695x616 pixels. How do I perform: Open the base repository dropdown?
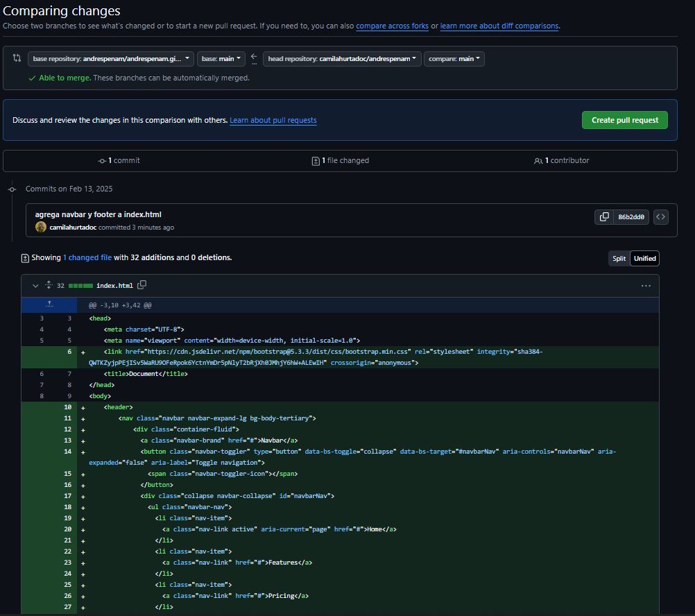(111, 59)
